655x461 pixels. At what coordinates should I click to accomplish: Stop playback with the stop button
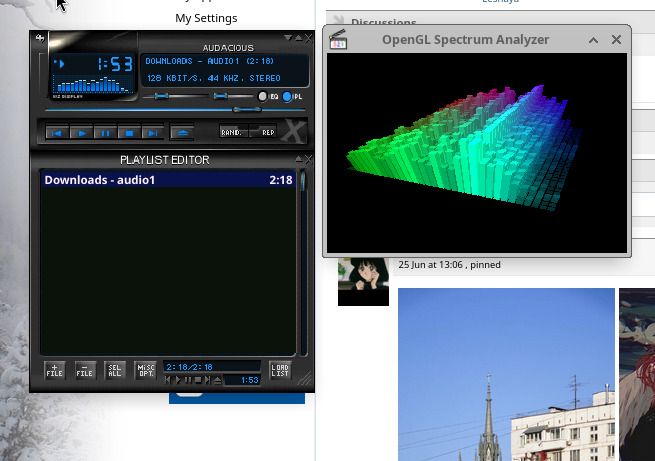click(x=128, y=132)
